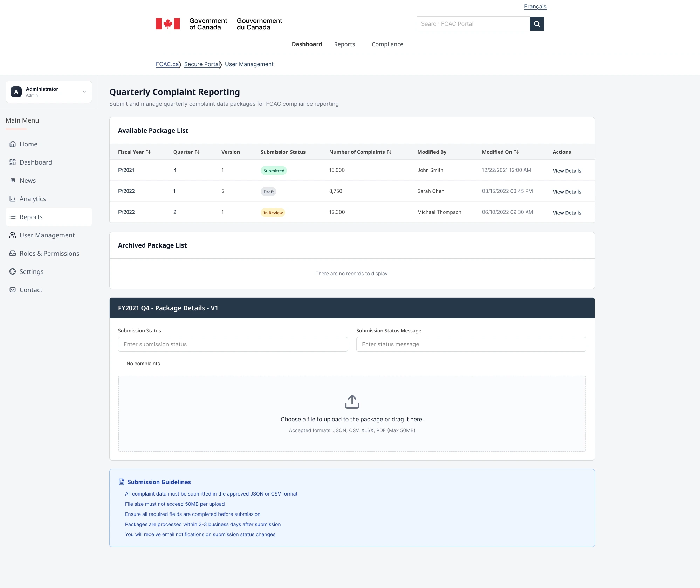This screenshot has height=588, width=700.
Task: Click the Analytics chart icon
Action: 13,199
